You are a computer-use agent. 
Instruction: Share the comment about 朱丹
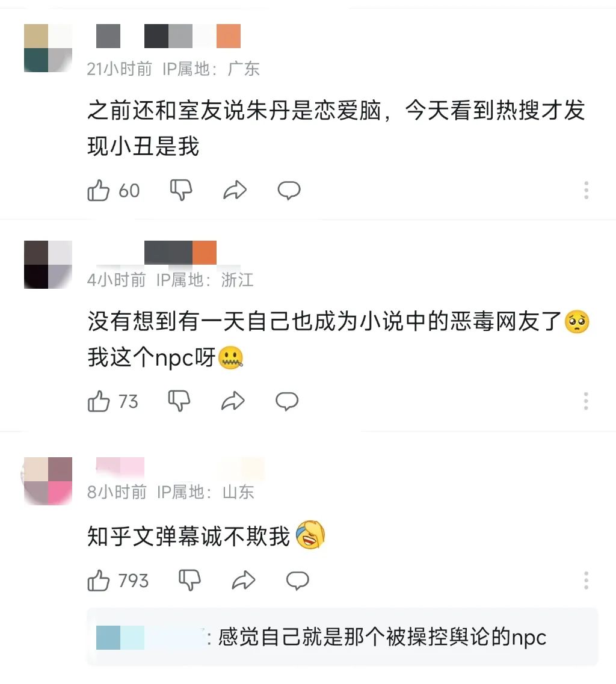click(235, 190)
